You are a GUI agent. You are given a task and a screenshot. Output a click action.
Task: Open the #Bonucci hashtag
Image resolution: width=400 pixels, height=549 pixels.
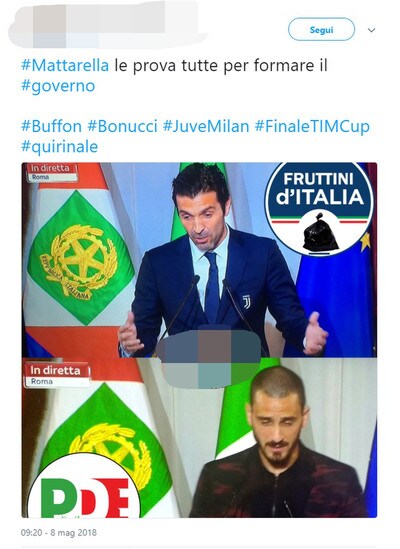(x=122, y=126)
